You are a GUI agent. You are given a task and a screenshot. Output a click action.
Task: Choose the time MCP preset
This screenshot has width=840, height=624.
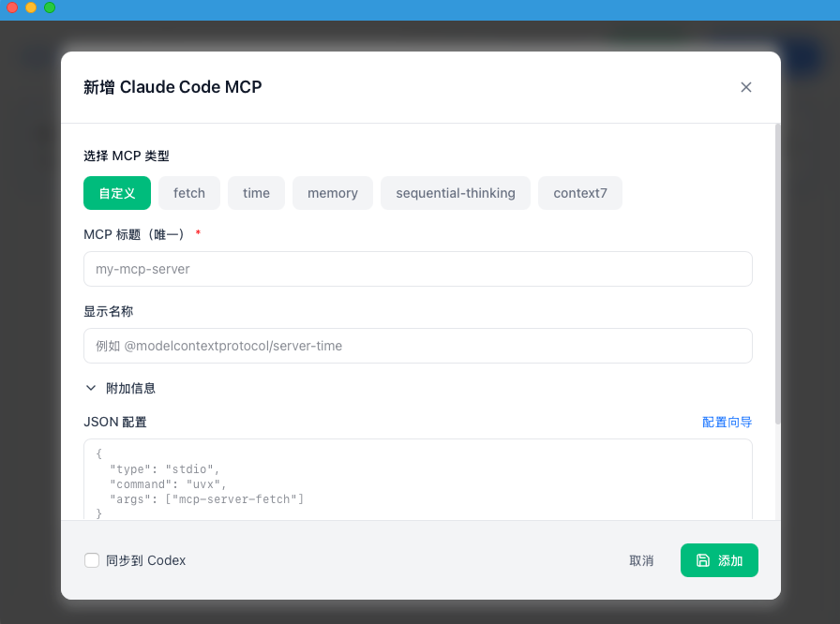256,193
